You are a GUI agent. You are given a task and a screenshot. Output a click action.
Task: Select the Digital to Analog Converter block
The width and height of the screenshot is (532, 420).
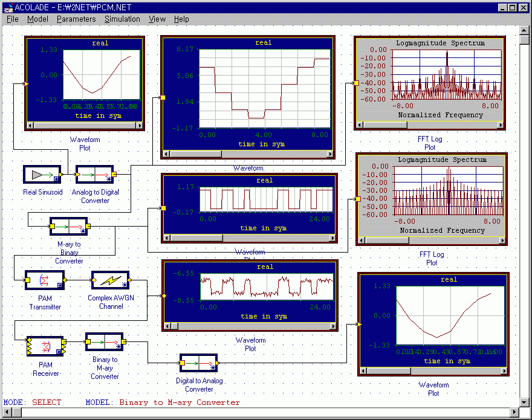(x=198, y=363)
